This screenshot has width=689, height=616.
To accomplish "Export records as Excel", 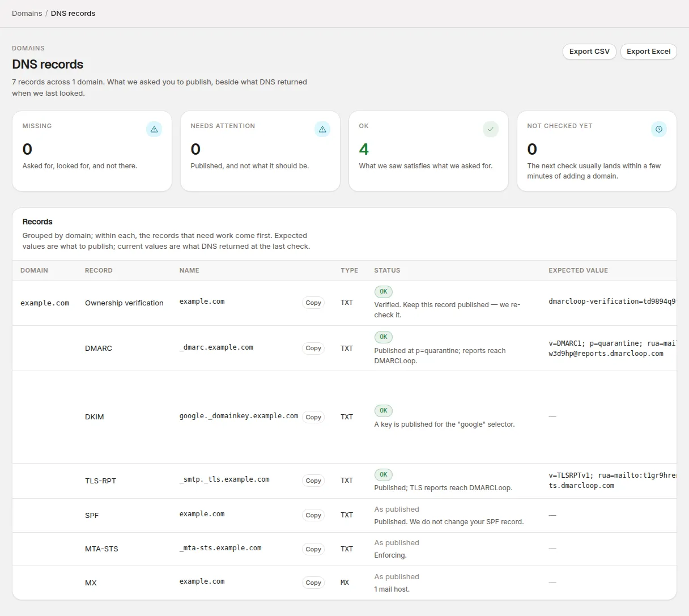I will [x=649, y=52].
